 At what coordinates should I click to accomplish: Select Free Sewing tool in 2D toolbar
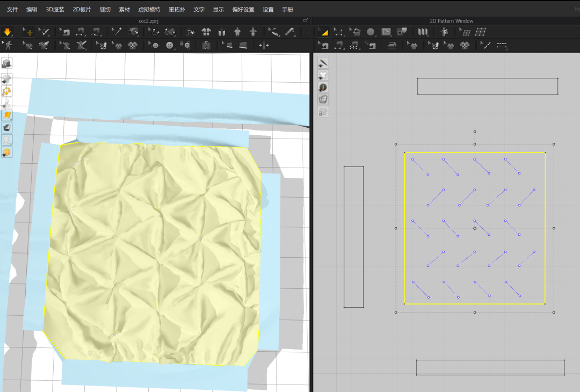click(x=355, y=46)
